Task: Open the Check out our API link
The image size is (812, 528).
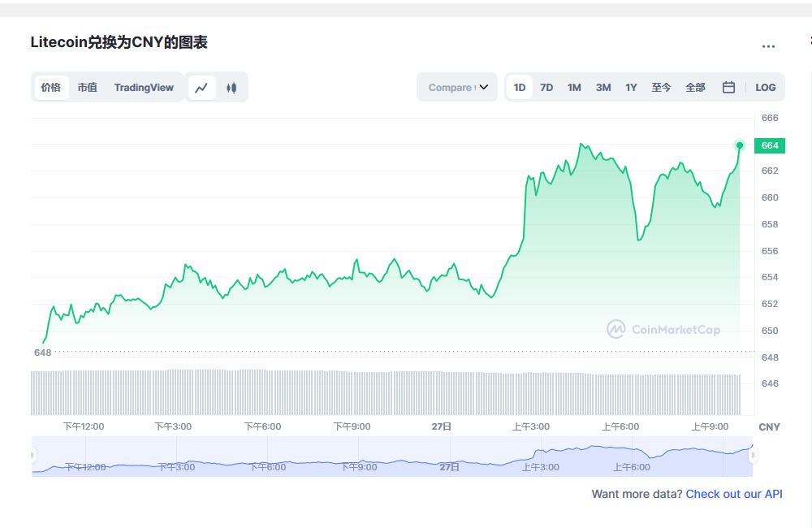Action: pos(734,494)
